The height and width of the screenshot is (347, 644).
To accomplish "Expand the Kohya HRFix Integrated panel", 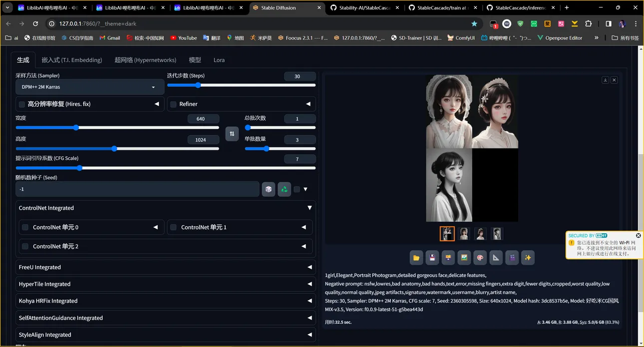I will click(x=165, y=301).
